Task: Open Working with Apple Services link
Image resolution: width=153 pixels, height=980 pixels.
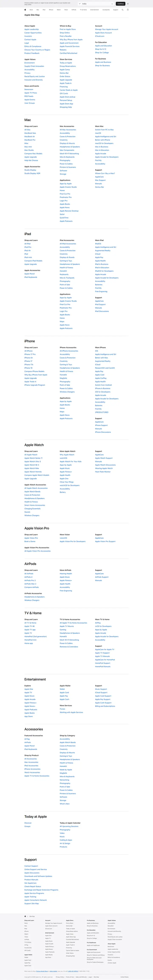Action: pos(71,713)
